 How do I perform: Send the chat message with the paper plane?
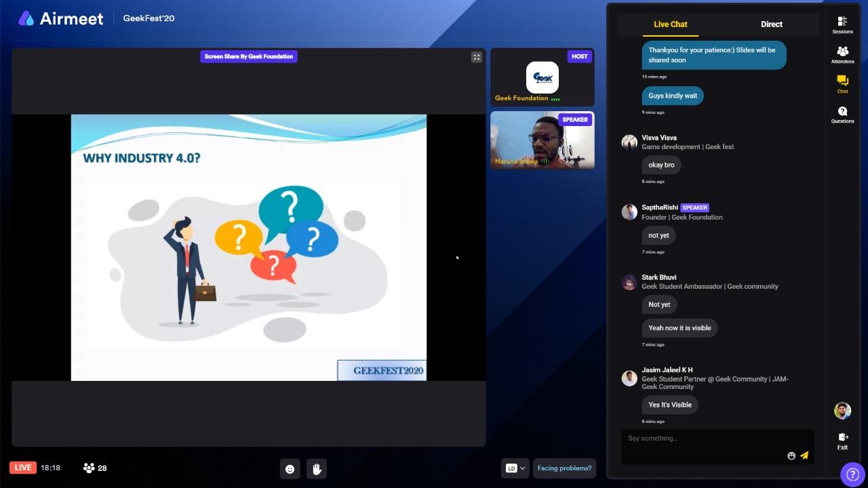(805, 455)
